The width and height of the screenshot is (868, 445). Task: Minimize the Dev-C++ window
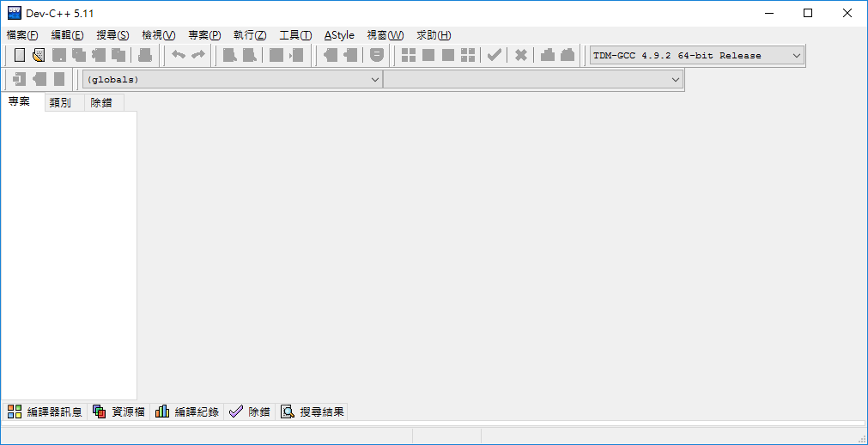tap(769, 13)
